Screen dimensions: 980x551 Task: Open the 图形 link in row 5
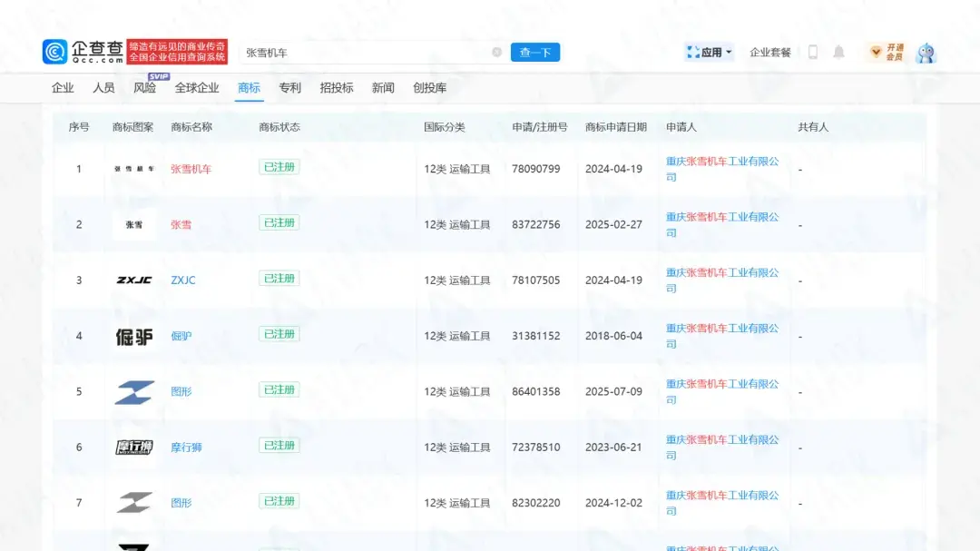coord(181,391)
